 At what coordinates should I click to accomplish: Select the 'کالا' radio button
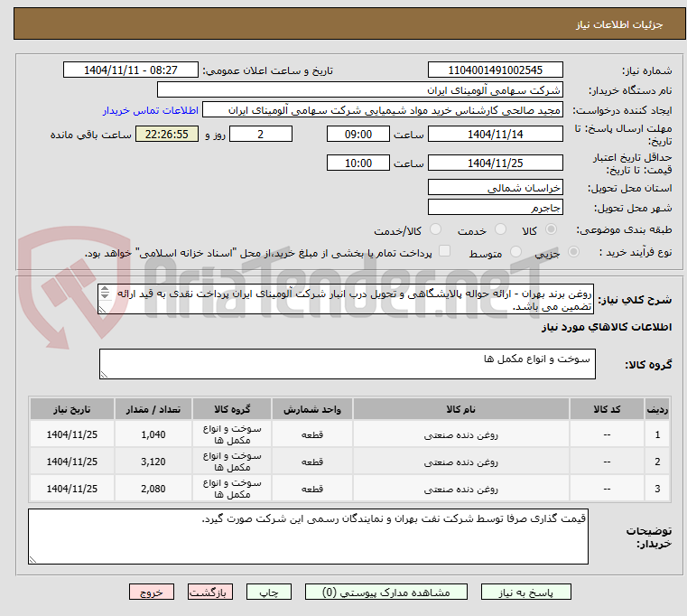(x=551, y=229)
